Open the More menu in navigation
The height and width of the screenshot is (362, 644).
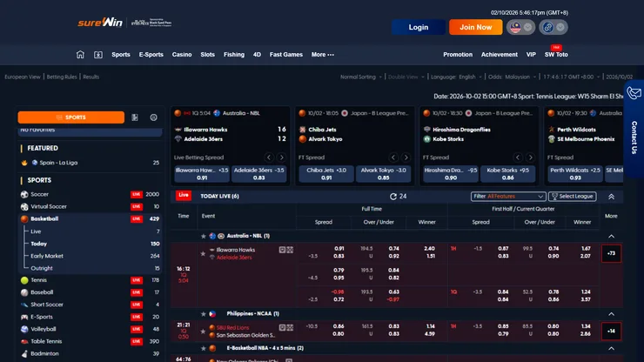pyautogui.click(x=322, y=55)
